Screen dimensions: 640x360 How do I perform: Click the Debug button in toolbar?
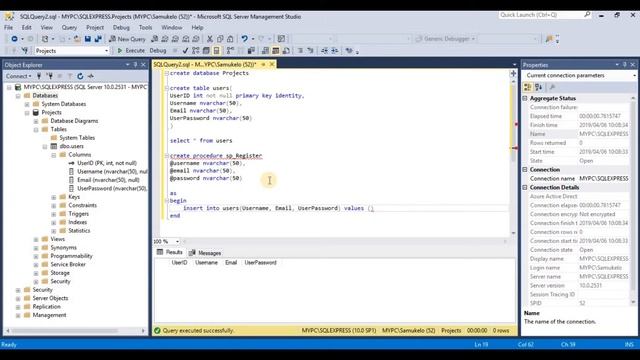click(158, 51)
